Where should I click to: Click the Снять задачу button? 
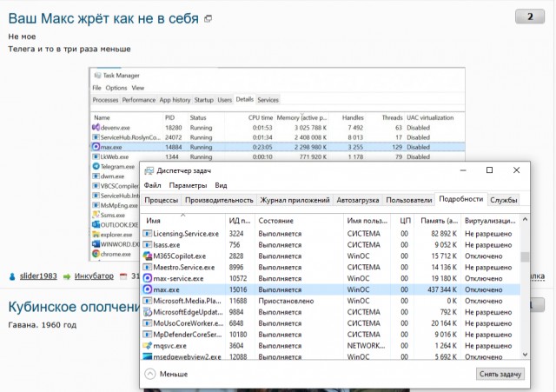[x=500, y=374]
